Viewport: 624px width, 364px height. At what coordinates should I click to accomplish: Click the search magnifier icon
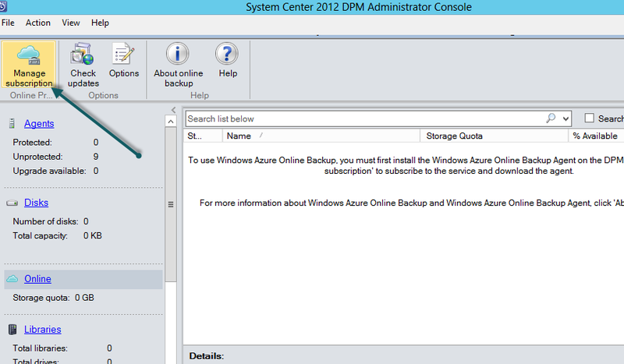551,118
